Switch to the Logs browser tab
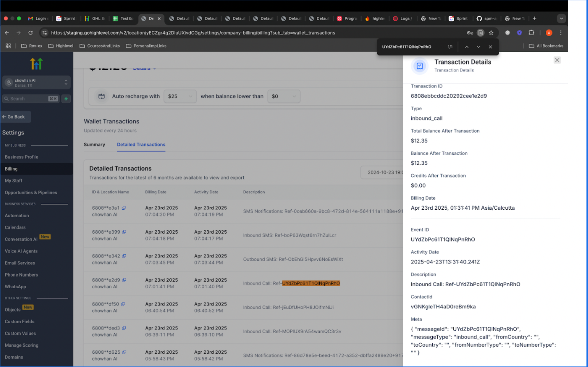The image size is (588, 367). (403, 18)
